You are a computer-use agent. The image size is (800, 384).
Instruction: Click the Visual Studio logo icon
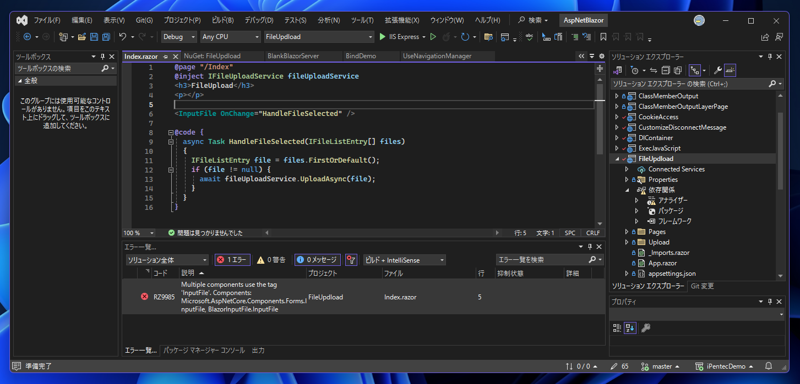coord(21,20)
